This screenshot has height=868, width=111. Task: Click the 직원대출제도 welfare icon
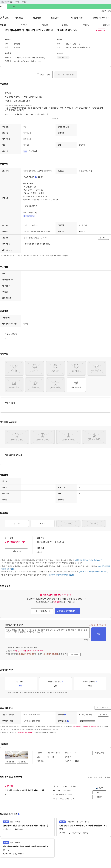(35, 385)
